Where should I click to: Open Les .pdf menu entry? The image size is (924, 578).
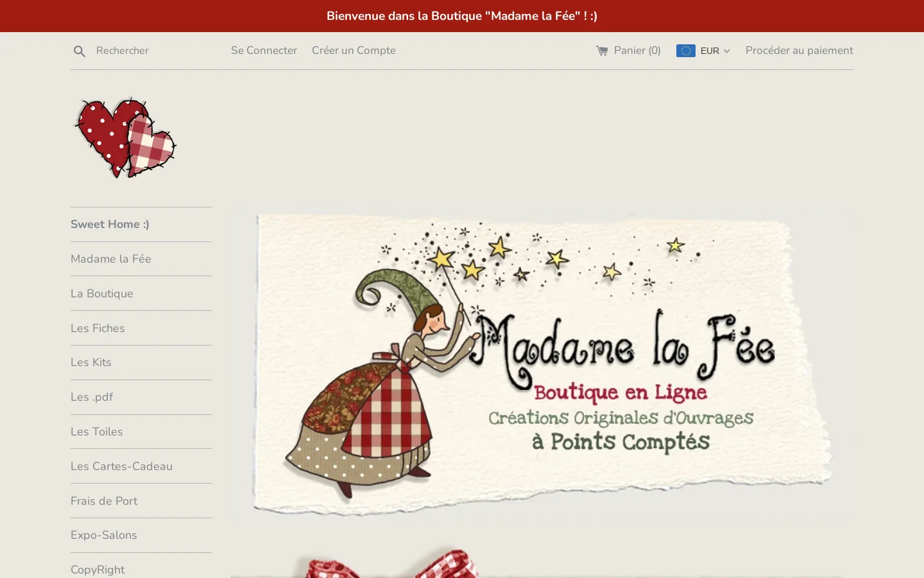click(92, 397)
